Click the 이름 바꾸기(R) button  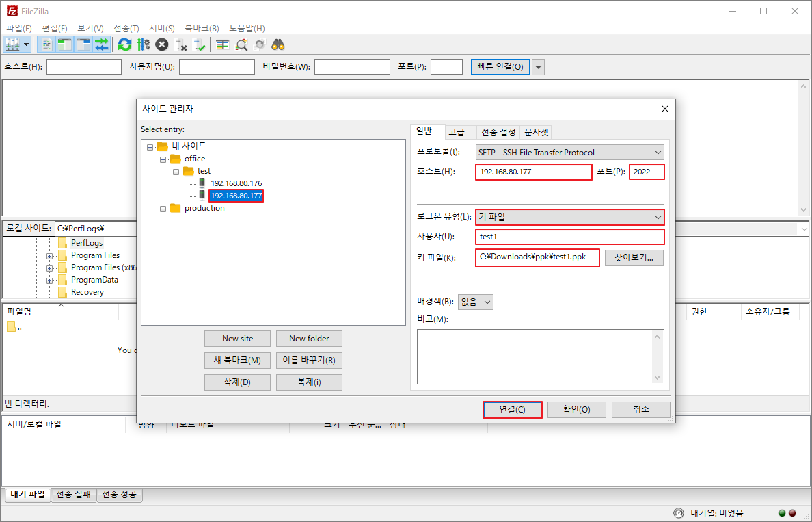pyautogui.click(x=309, y=361)
